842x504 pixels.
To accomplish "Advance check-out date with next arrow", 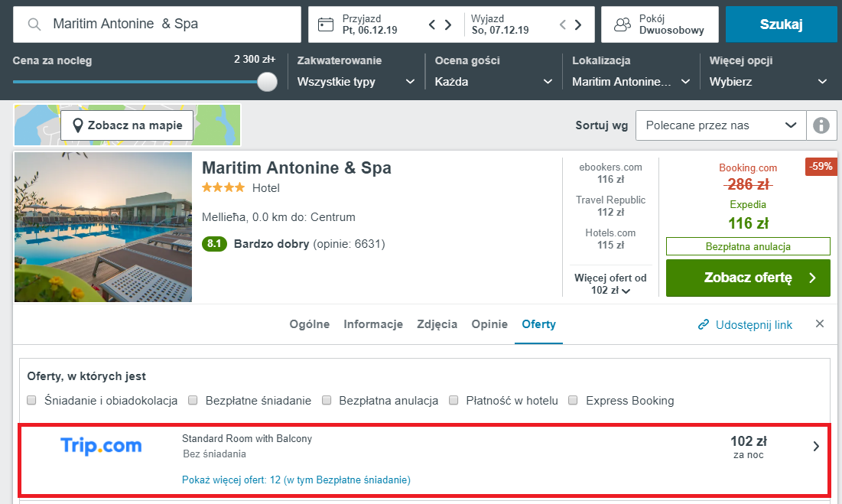I will [578, 24].
